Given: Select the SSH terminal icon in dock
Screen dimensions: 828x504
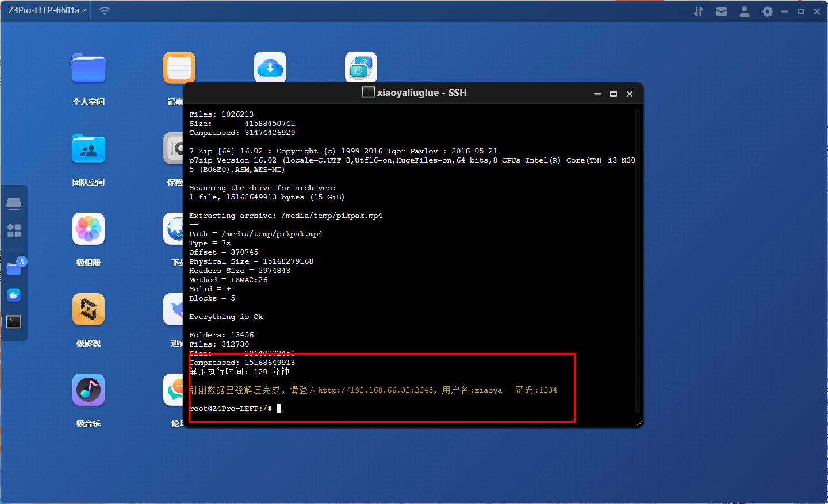Looking at the screenshot, I should click(x=14, y=322).
